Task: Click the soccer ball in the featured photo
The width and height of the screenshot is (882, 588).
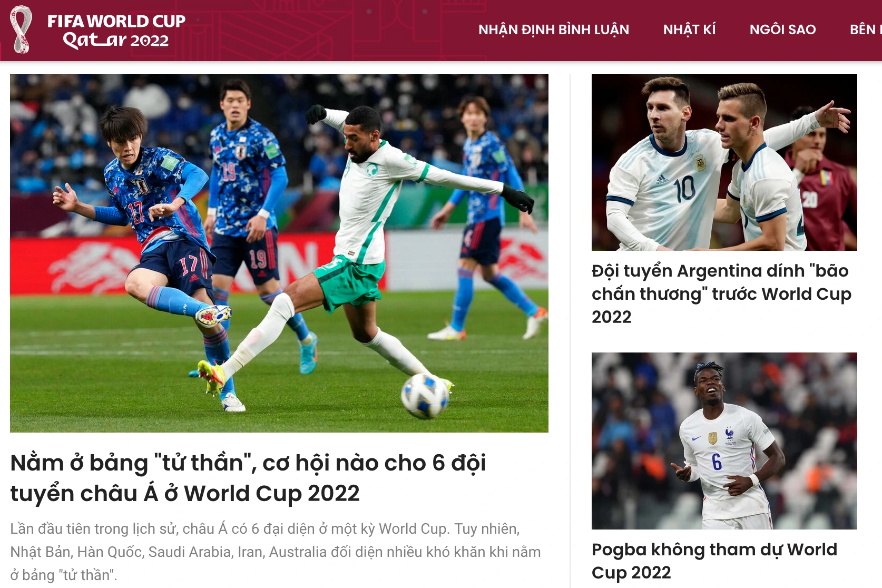Action: coord(425,396)
